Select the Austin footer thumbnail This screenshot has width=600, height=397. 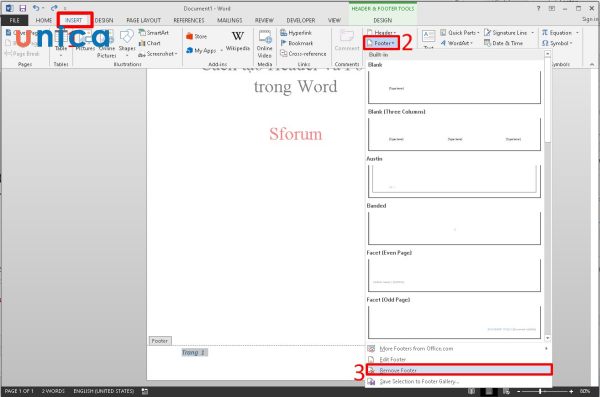pos(454,181)
